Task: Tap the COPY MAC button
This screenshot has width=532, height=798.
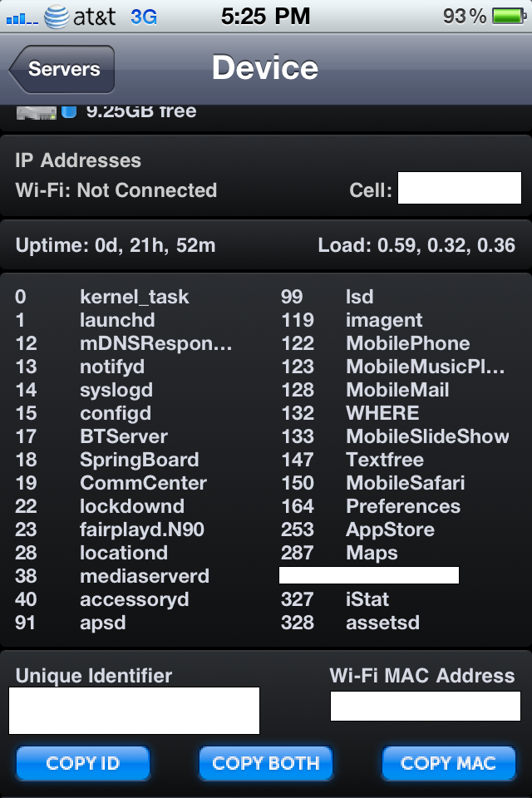Action: click(x=449, y=763)
